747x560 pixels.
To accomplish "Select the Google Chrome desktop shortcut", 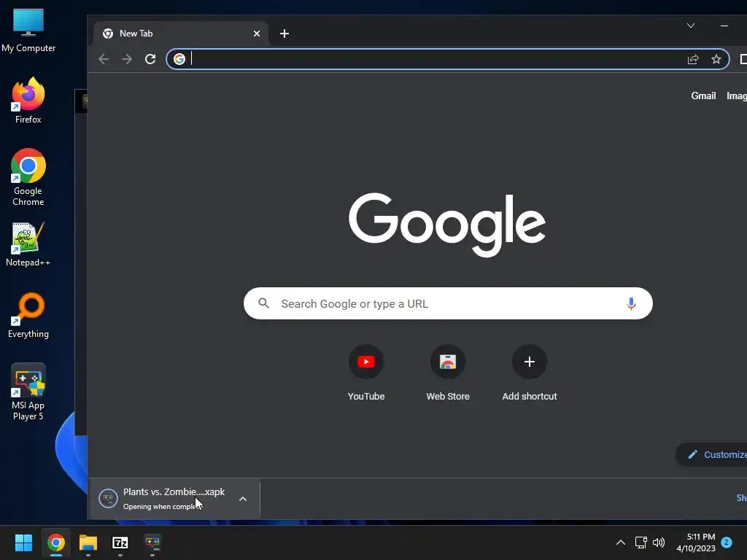I will point(28,177).
